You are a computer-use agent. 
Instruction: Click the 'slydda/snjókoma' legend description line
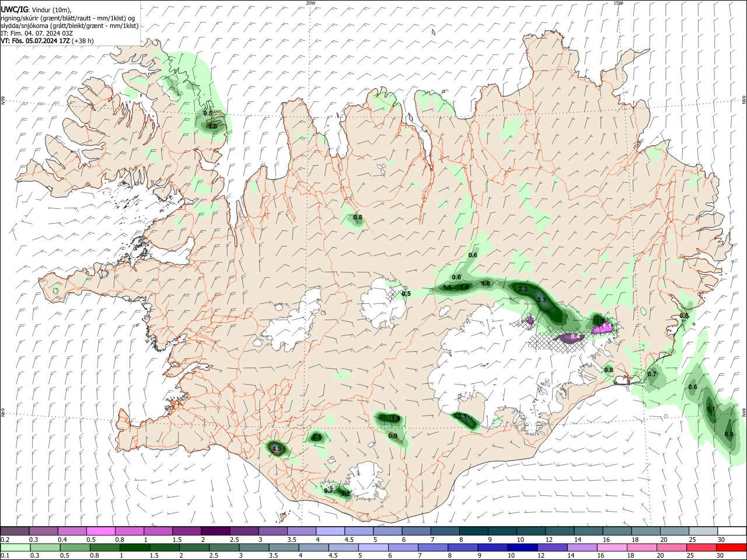click(69, 26)
